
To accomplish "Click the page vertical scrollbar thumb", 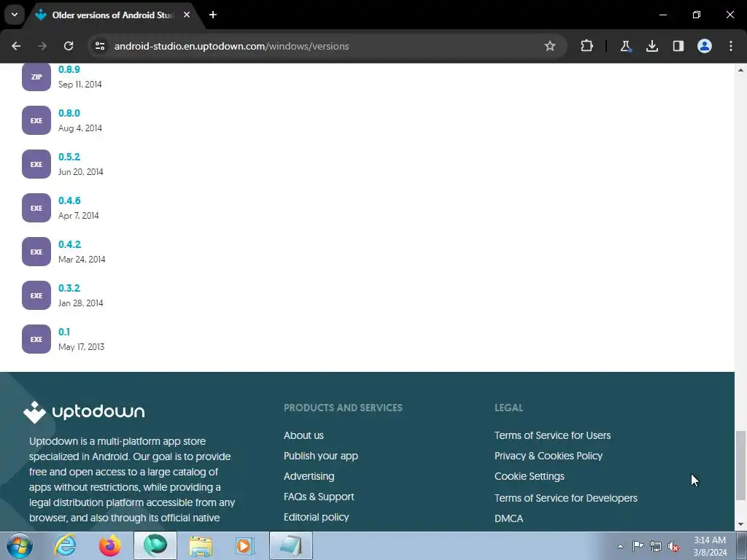I will coord(740,465).
